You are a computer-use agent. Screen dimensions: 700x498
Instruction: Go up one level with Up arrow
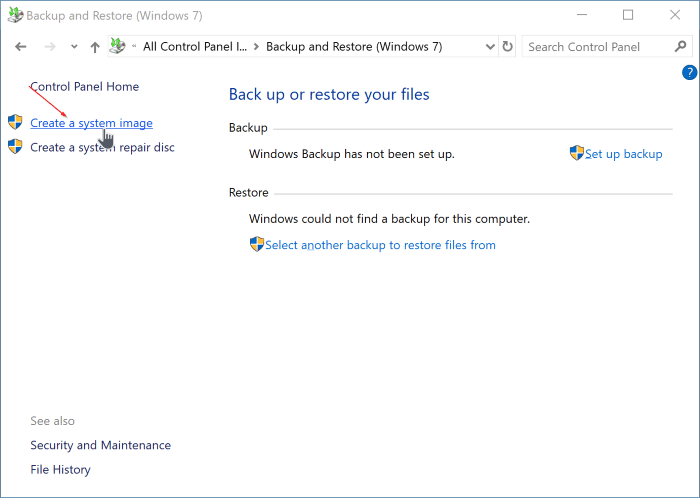[x=95, y=47]
